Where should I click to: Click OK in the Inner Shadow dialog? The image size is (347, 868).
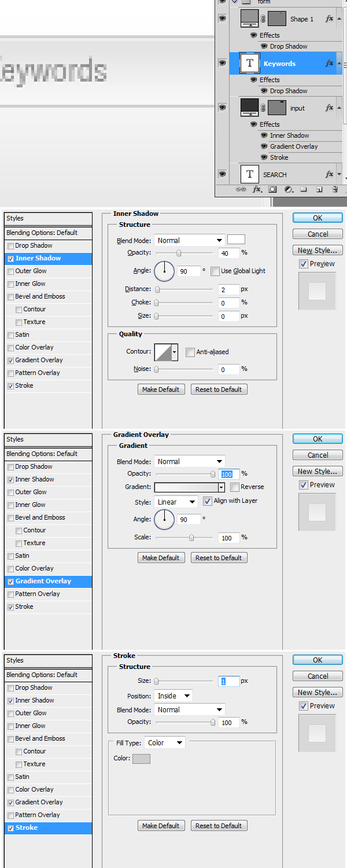point(318,218)
